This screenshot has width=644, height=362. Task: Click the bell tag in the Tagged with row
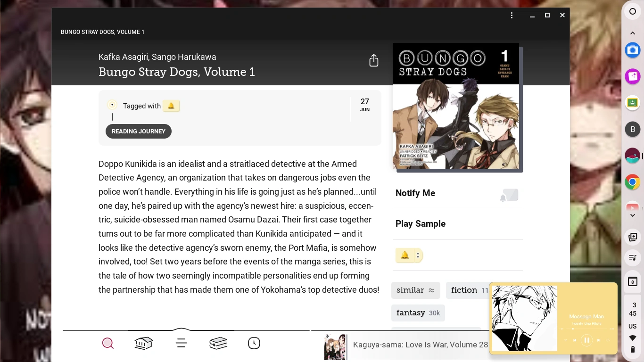pyautogui.click(x=171, y=106)
